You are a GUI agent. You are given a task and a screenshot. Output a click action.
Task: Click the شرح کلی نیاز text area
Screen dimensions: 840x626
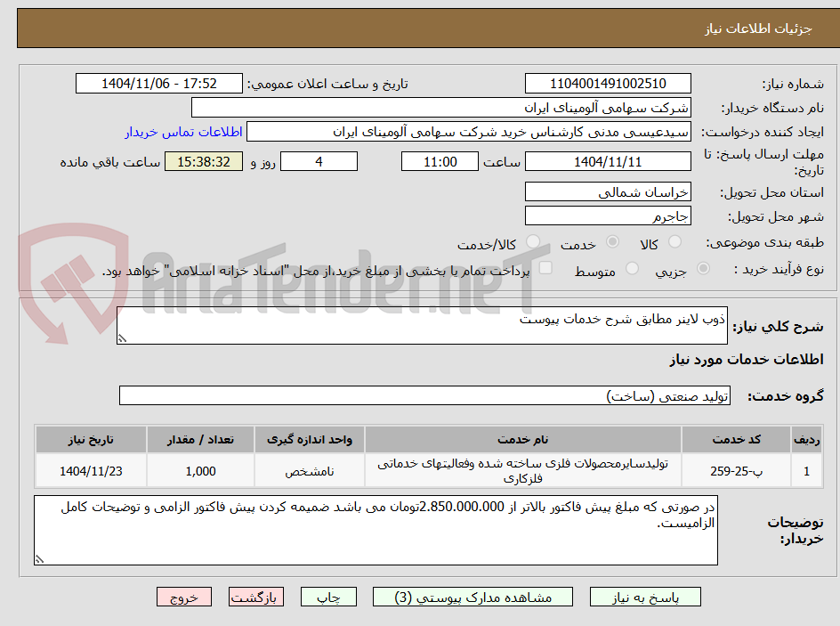point(422,325)
